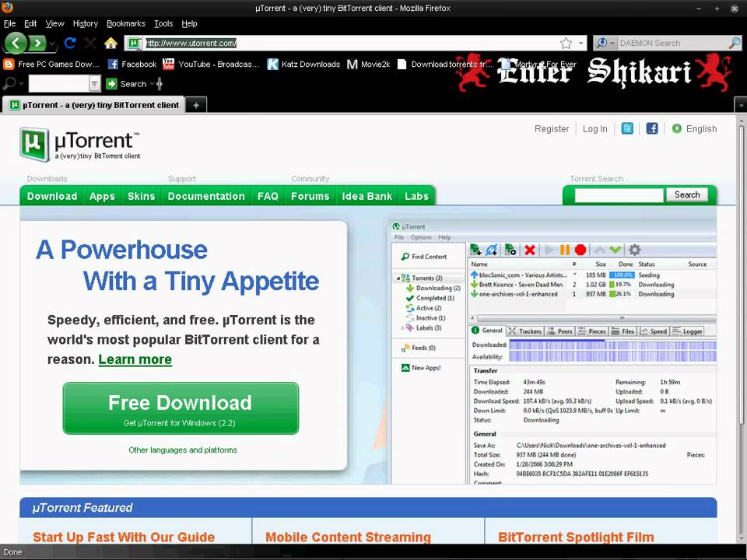Bookmark this page with the star icon
The image size is (747, 560).
[566, 44]
